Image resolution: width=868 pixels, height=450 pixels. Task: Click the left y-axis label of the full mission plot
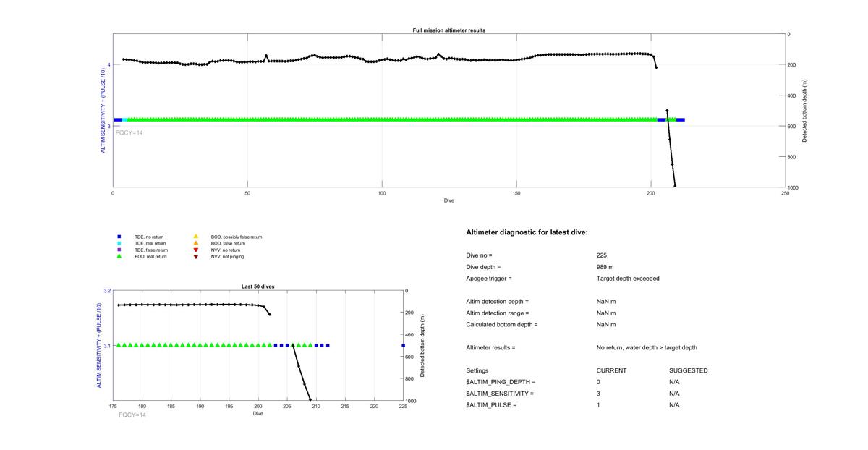tap(102, 111)
